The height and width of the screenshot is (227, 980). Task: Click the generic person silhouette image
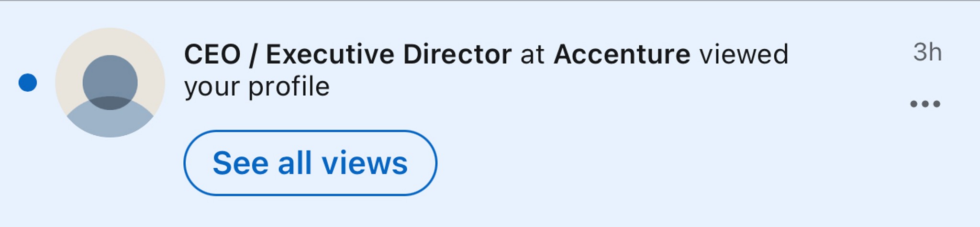click(x=110, y=82)
